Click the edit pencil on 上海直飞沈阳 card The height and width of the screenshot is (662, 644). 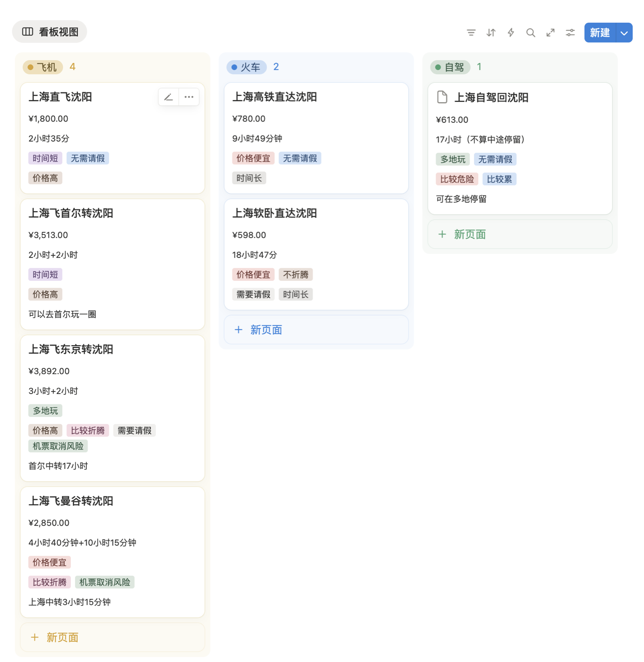[168, 97]
